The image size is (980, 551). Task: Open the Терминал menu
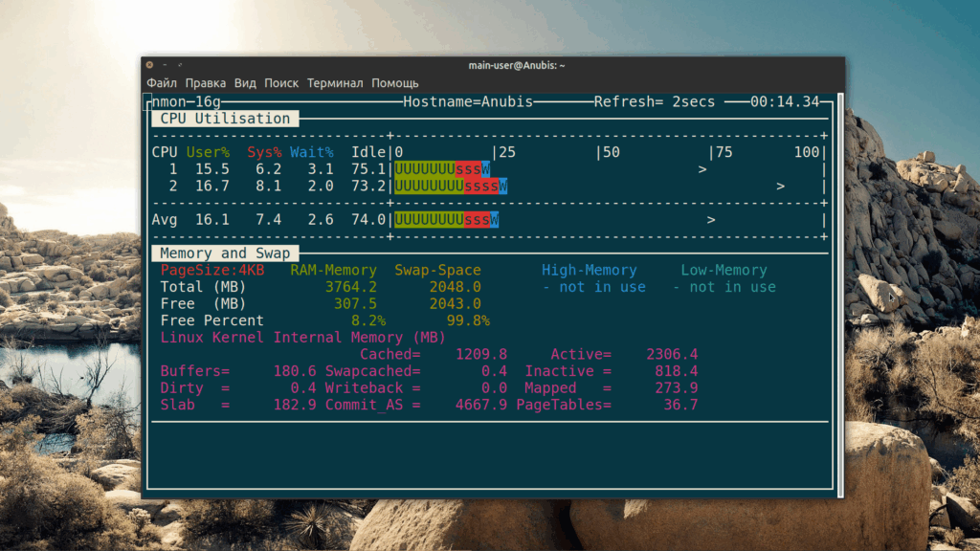click(335, 83)
